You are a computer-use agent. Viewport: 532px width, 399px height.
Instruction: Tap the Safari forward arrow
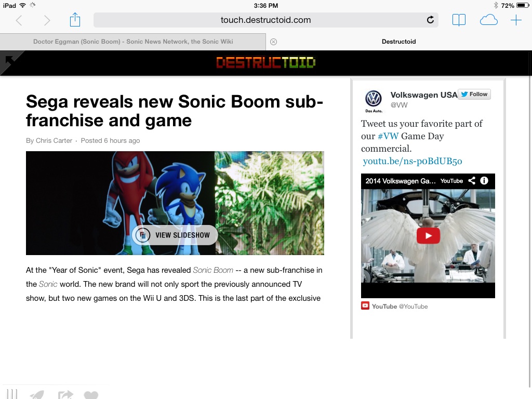click(47, 20)
